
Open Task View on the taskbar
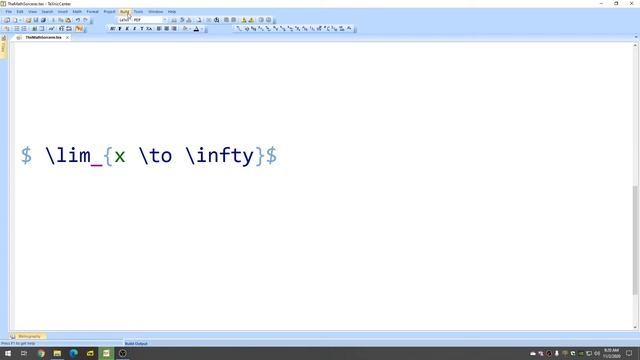(24, 353)
